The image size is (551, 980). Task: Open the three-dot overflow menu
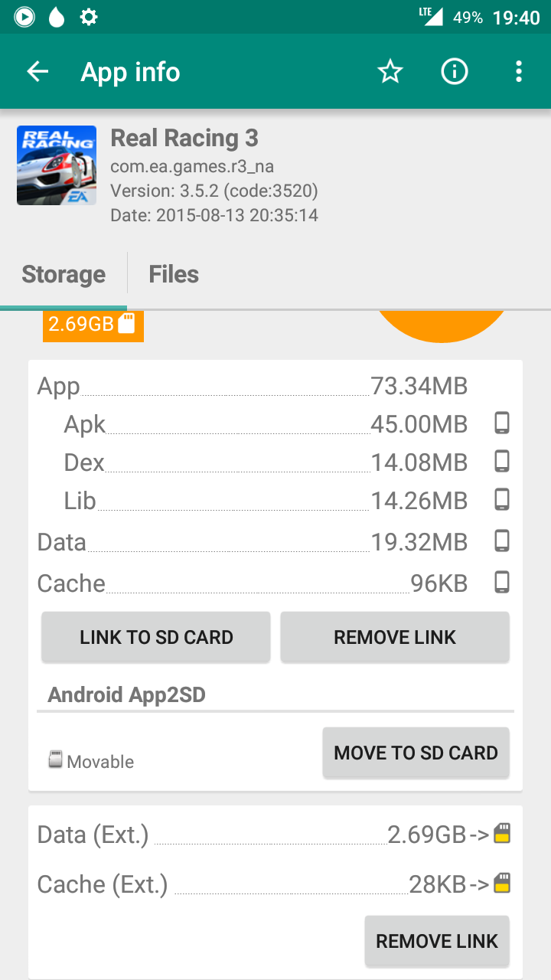point(519,72)
